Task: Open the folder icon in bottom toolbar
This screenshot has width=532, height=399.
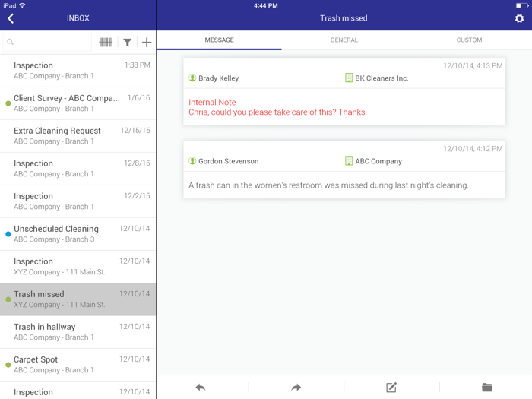Action: pos(486,388)
